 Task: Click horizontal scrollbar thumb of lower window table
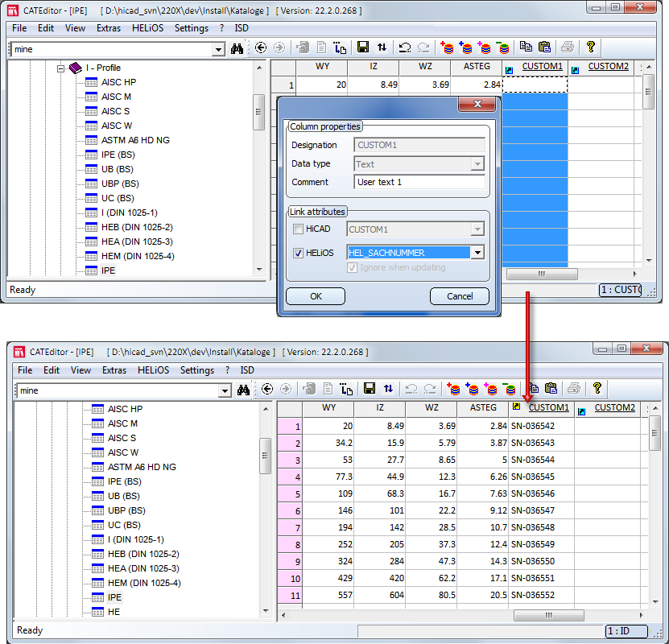pos(547,614)
